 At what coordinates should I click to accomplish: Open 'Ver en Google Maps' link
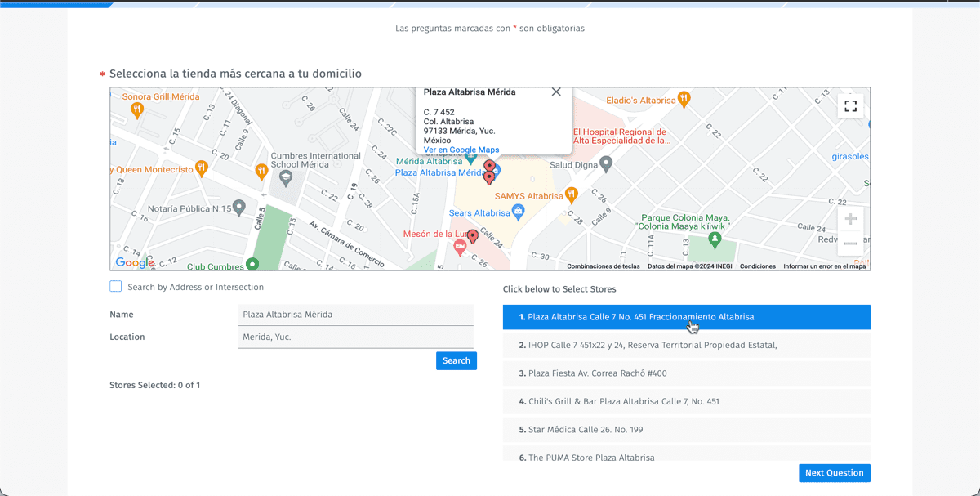[x=461, y=150]
